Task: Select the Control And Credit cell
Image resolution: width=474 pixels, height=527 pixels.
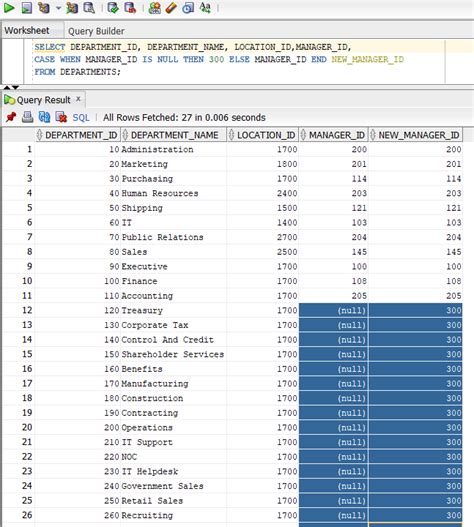Action: point(173,339)
